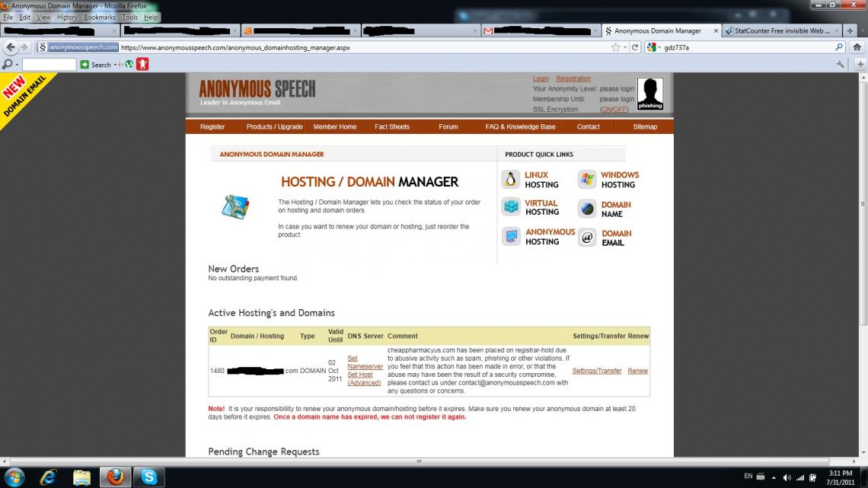
Task: Switch to the StatCounter Free invisible Web tab
Action: pyautogui.click(x=782, y=31)
